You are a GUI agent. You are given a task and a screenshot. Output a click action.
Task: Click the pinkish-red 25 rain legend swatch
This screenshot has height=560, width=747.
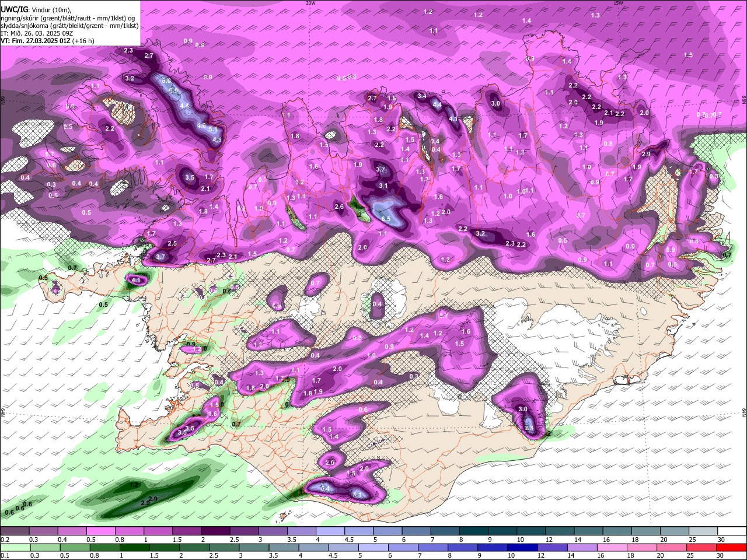(702, 547)
